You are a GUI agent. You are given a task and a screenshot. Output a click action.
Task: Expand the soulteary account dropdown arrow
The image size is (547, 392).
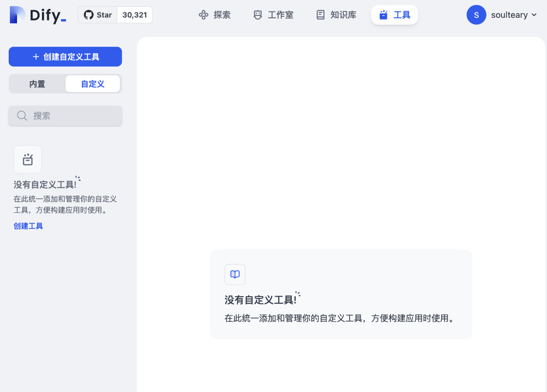coord(535,15)
